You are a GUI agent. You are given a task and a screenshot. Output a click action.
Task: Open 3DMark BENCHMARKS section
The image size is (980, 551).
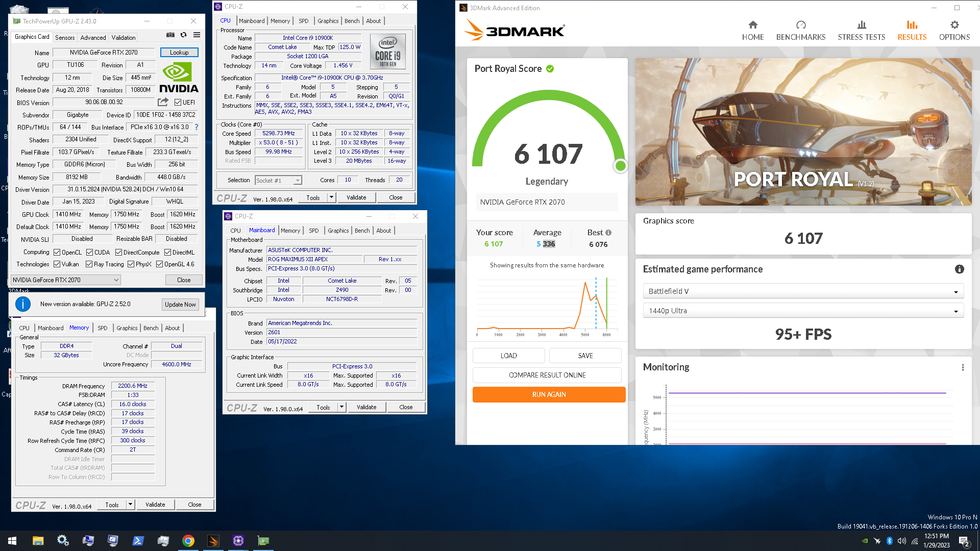point(801,31)
